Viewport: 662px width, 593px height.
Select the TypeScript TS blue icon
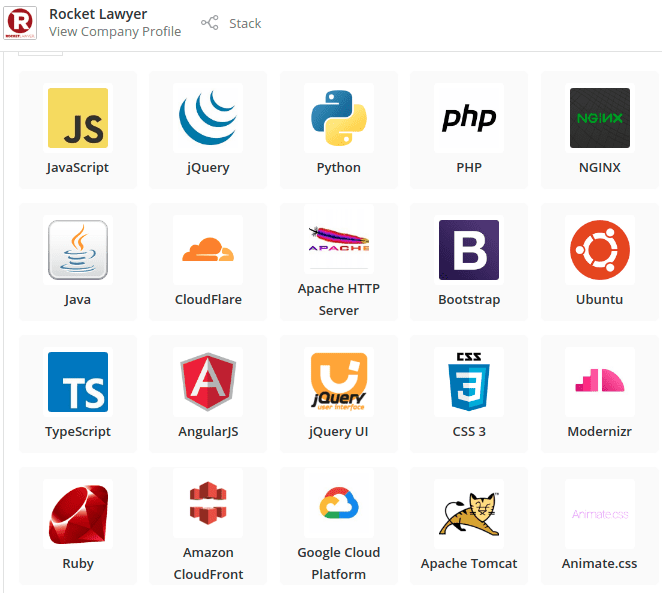coord(78,382)
